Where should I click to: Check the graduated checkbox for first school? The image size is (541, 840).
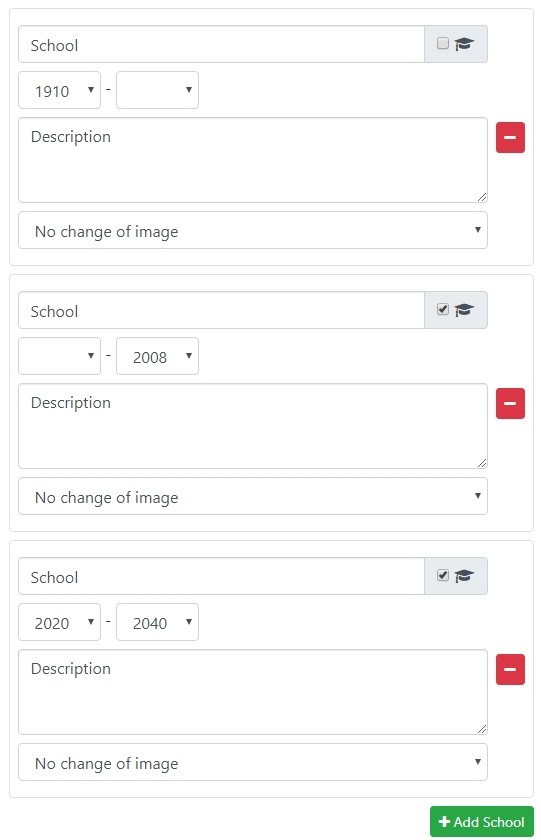pyautogui.click(x=442, y=43)
